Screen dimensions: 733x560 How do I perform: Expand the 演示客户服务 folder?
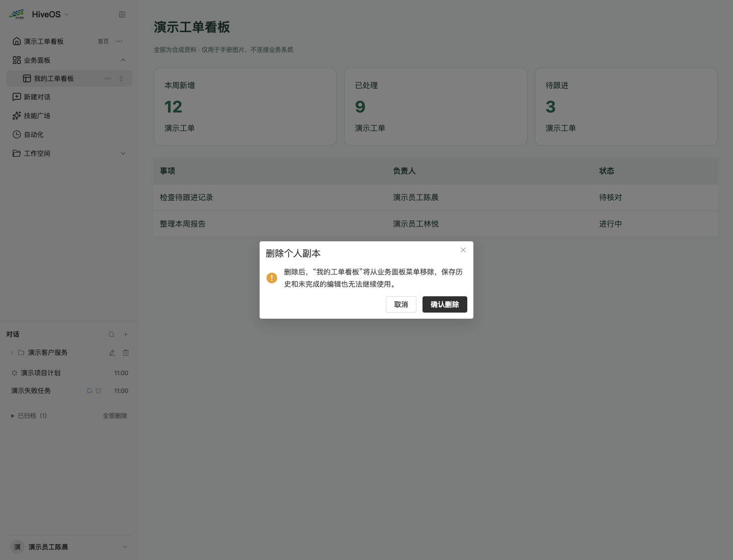click(12, 353)
